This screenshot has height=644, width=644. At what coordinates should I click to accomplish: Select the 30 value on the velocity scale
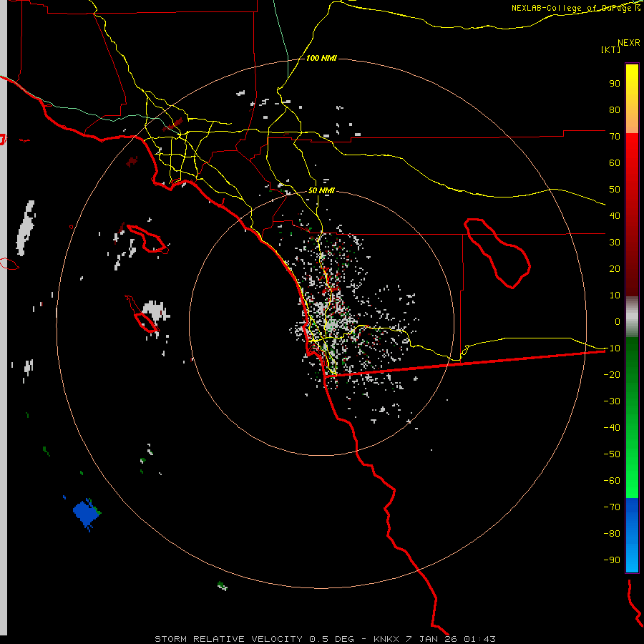(615, 243)
